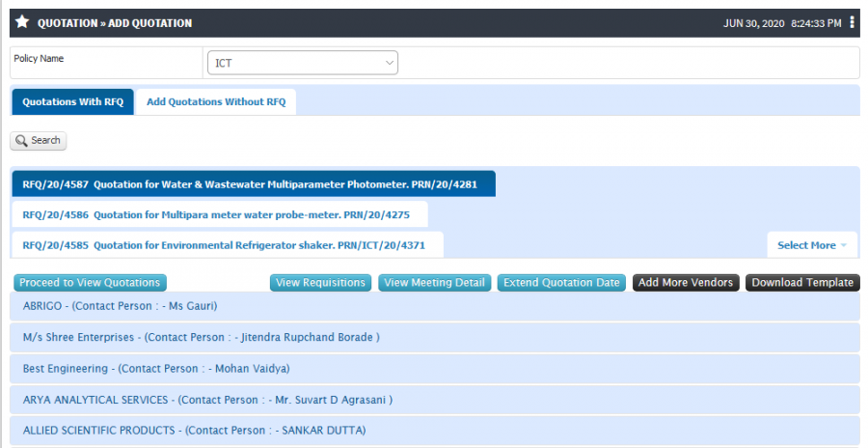
Task: Expand the Select More dropdown
Action: tap(811, 245)
